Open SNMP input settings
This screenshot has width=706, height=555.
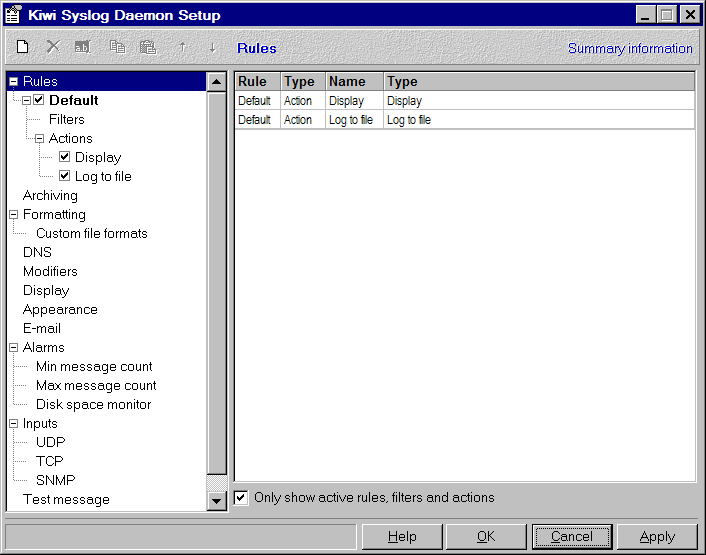[55, 480]
